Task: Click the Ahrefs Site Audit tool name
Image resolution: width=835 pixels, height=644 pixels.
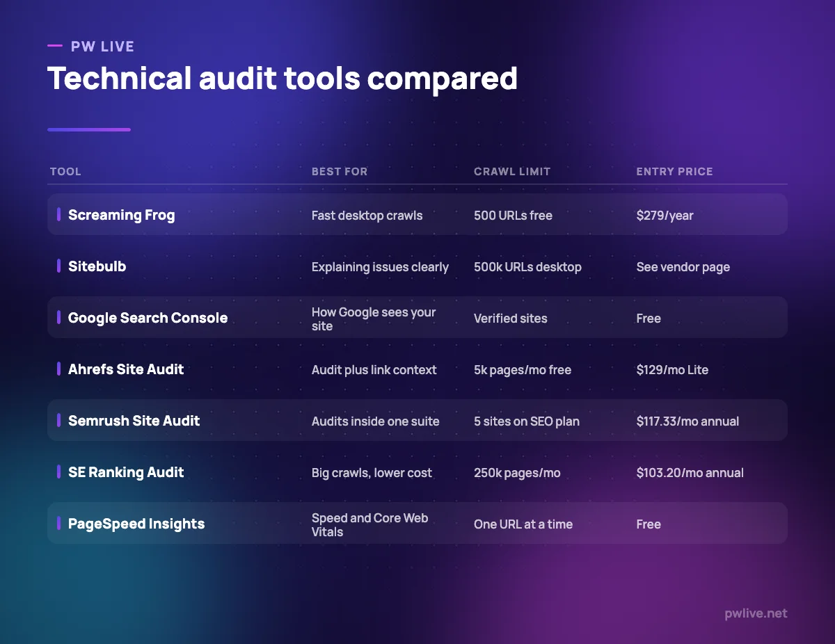Action: pos(126,369)
